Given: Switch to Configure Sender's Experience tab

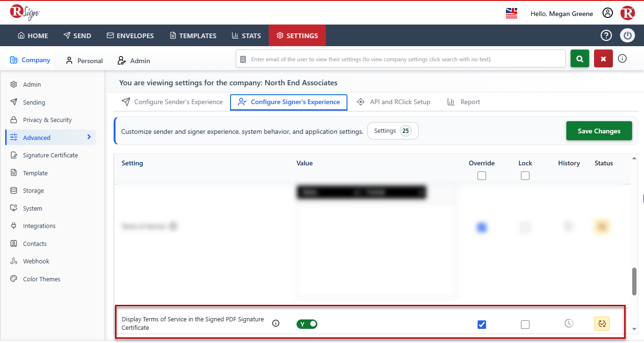Looking at the screenshot, I should click(172, 102).
